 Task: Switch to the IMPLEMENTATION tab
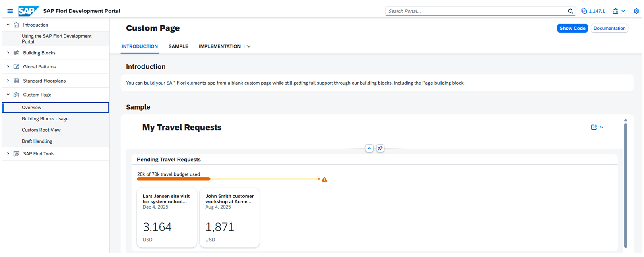(220, 46)
